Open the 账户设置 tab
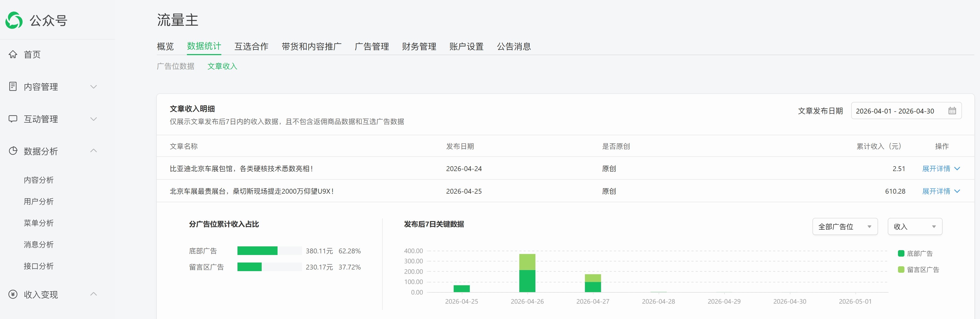980x319 pixels. 466,47
